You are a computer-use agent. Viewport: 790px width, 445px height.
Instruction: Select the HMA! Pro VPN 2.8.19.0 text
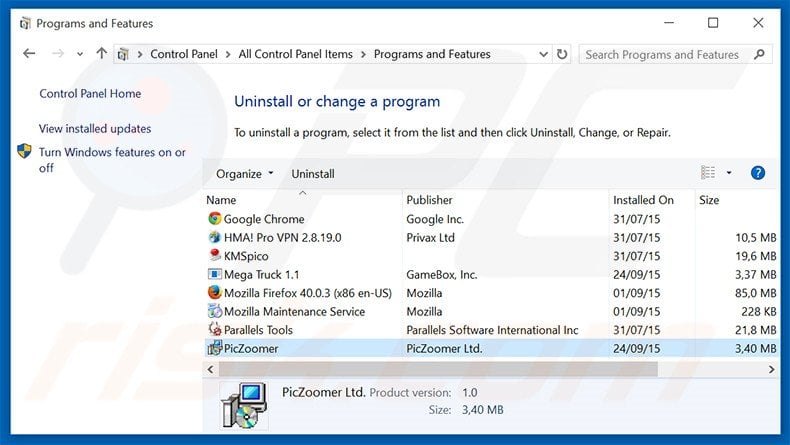click(x=282, y=237)
